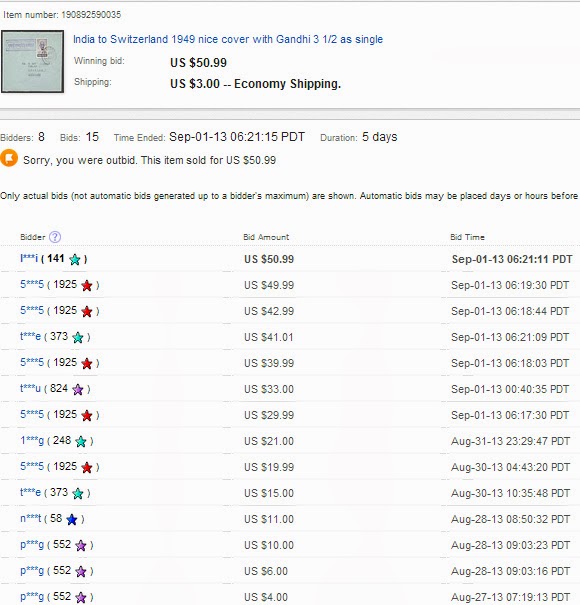Open bidder 1***g with 248 feedback
This screenshot has height=605, width=580.
(32, 440)
